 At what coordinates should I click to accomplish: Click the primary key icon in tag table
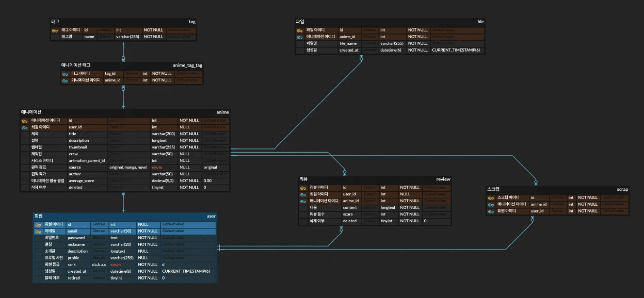[x=55, y=30]
